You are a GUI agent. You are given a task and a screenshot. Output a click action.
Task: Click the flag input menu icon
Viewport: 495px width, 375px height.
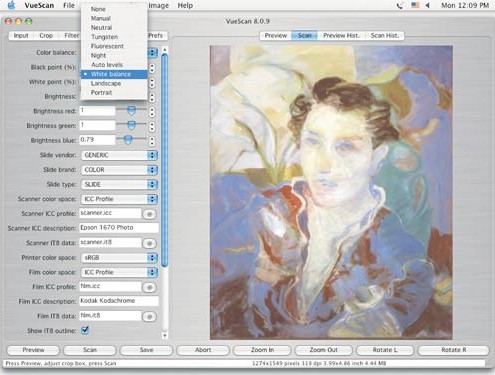click(415, 5)
